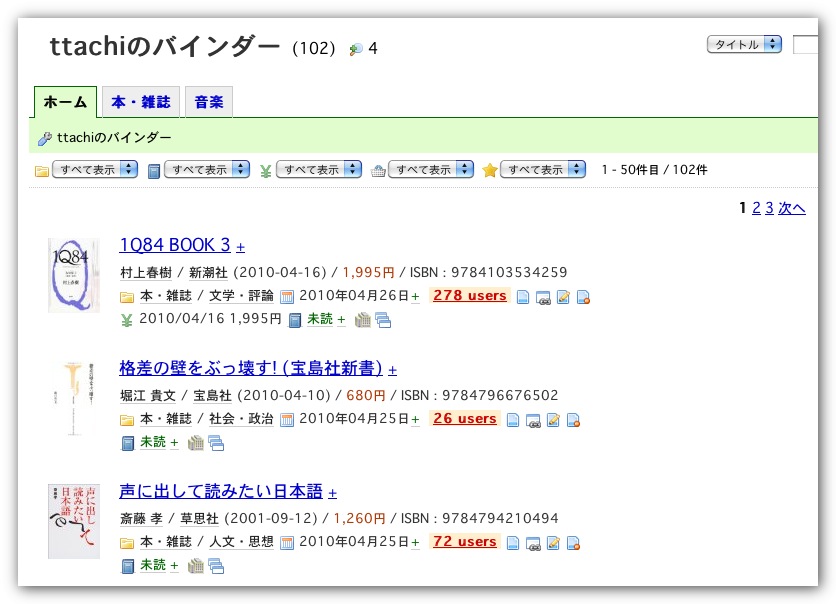Go to the next page via 次へ
836x604 pixels.
[792, 208]
